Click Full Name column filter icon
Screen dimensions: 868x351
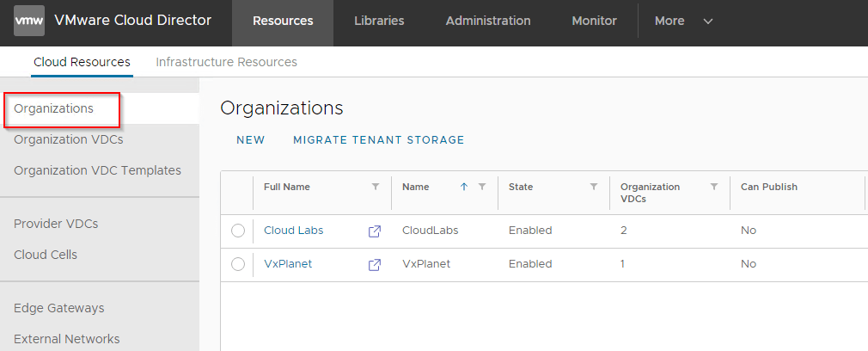375,187
